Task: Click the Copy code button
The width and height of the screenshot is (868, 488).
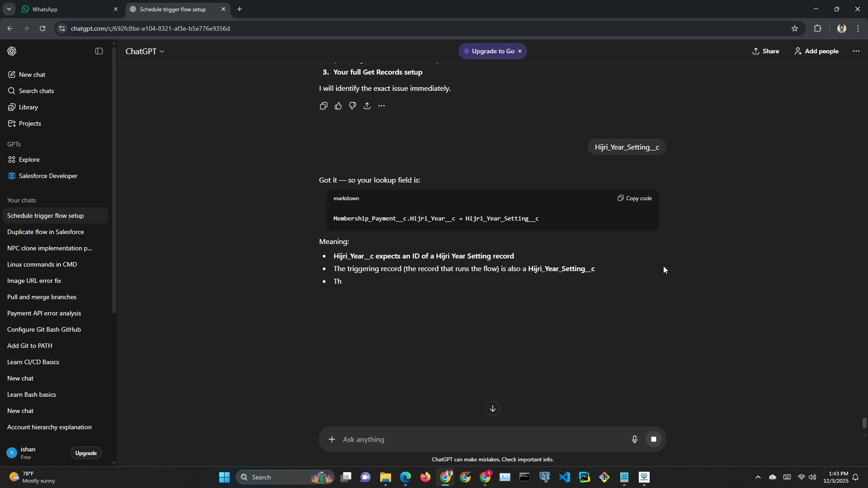Action: [635, 198]
